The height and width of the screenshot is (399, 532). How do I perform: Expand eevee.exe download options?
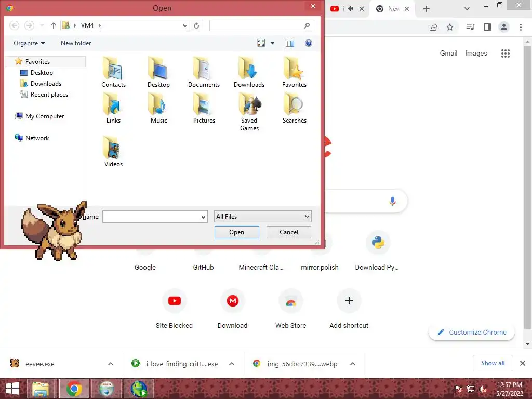[x=111, y=364]
